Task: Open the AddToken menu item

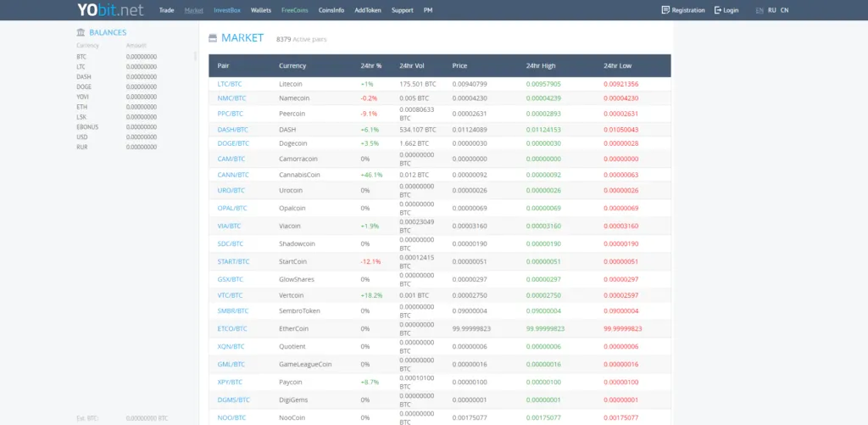Action: [368, 10]
